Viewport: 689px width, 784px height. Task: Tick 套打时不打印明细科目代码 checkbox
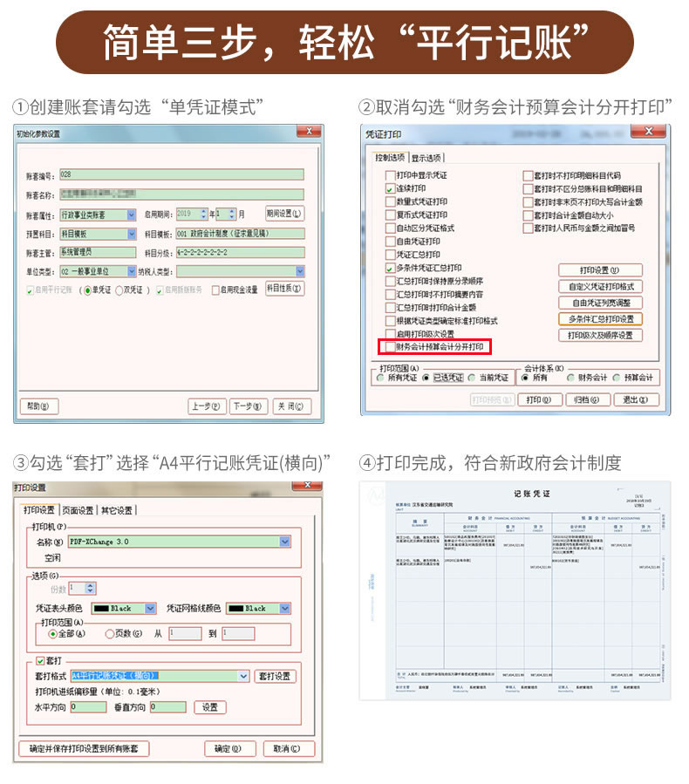click(528, 176)
